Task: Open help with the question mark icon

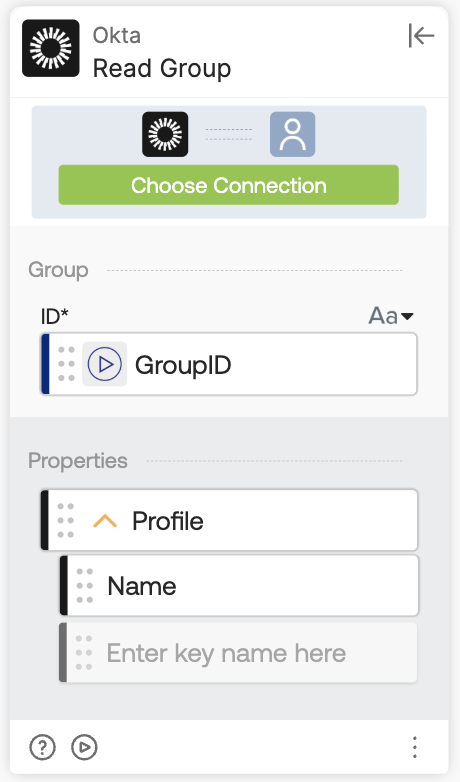Action: (42, 747)
